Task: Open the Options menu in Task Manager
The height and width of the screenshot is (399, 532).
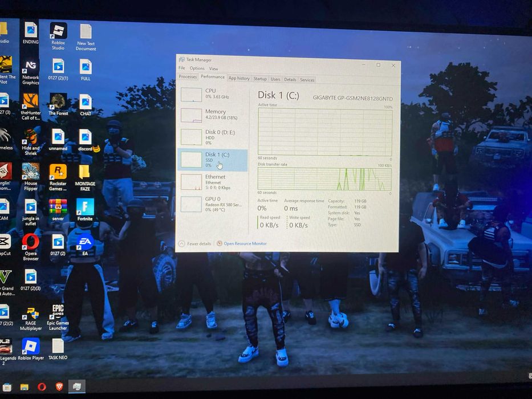Action: pyautogui.click(x=197, y=68)
